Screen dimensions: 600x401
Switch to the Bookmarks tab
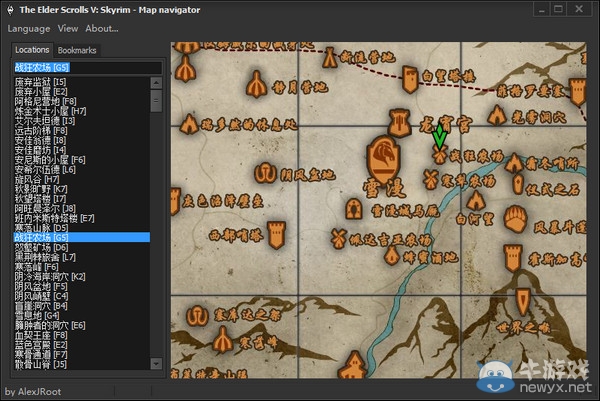point(77,50)
